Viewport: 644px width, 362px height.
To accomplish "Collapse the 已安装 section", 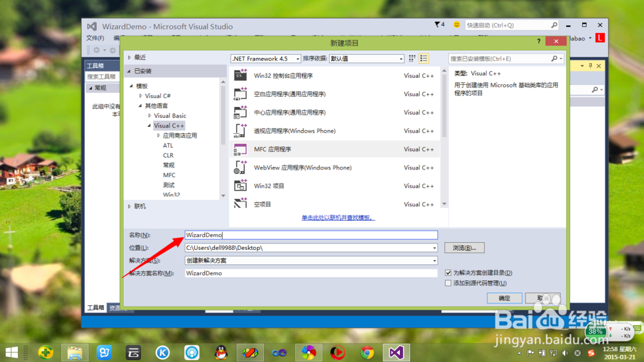I will click(129, 71).
